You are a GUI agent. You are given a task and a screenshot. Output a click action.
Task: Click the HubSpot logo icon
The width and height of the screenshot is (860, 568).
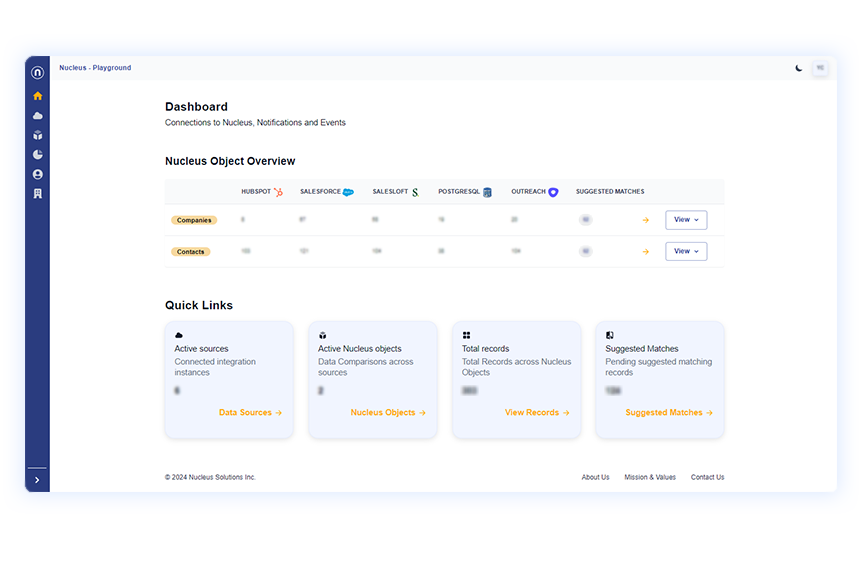coord(279,192)
